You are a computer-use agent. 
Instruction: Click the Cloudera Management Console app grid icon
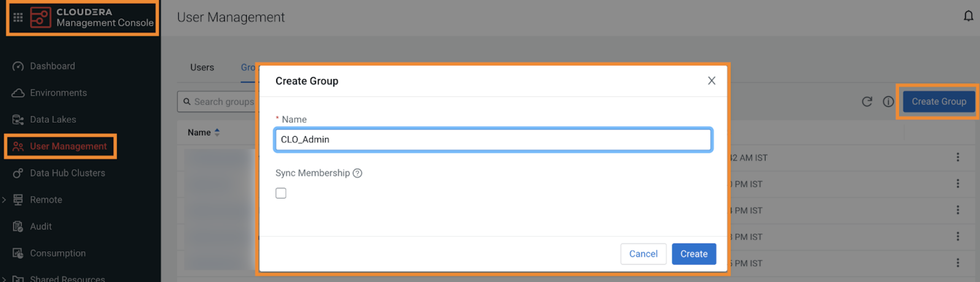click(18, 17)
